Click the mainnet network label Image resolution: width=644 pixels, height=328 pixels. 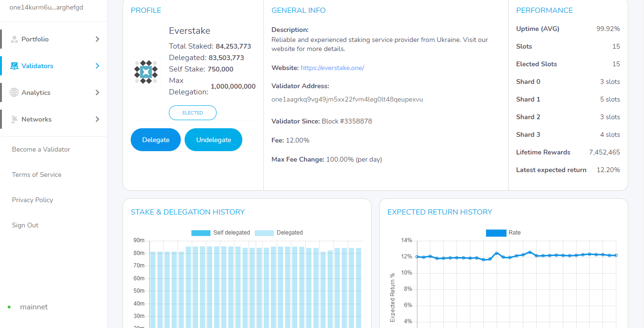(34, 307)
